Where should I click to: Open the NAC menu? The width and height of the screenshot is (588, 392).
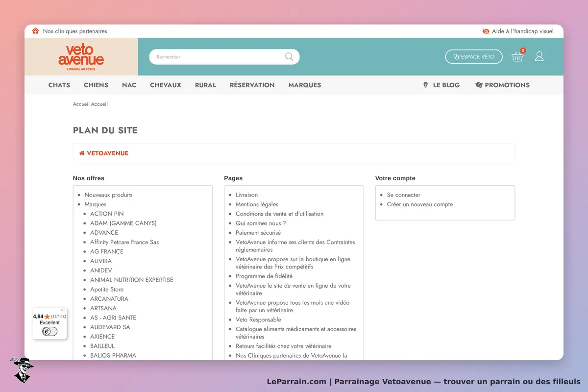129,85
